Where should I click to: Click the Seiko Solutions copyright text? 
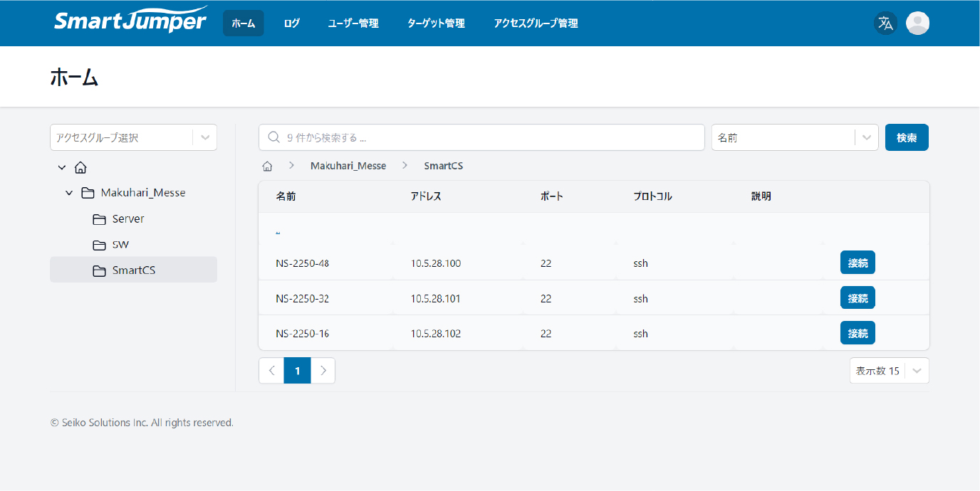pos(142,423)
